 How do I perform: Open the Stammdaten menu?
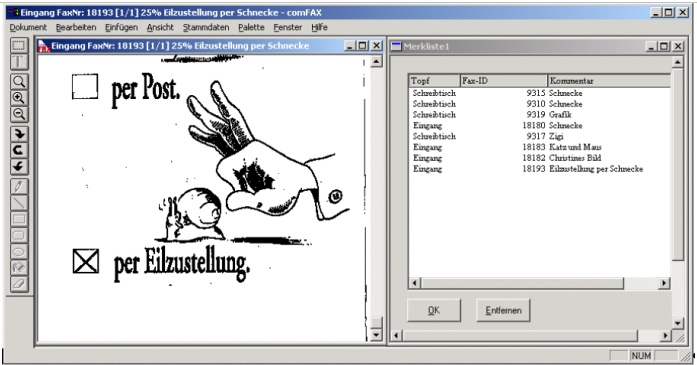[x=206, y=27]
